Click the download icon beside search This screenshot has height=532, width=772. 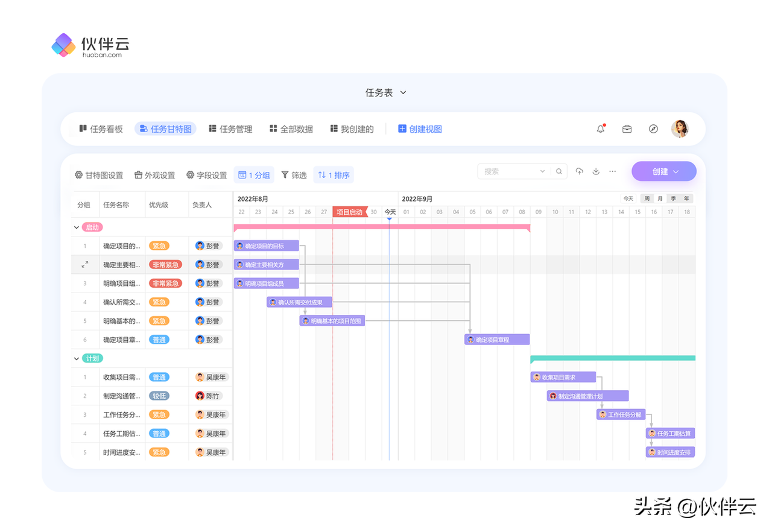pos(596,171)
